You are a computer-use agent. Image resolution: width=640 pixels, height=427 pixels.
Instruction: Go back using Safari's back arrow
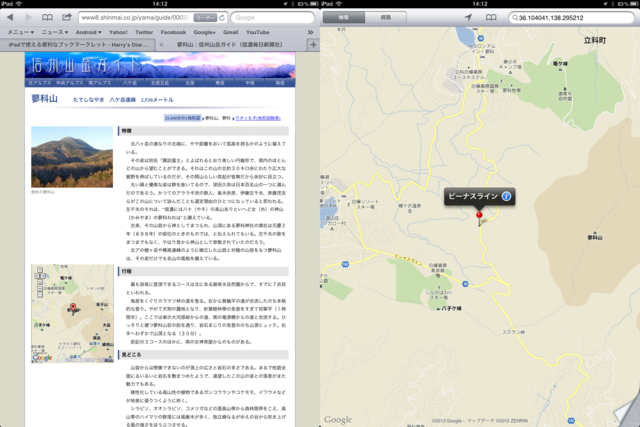(x=10, y=18)
